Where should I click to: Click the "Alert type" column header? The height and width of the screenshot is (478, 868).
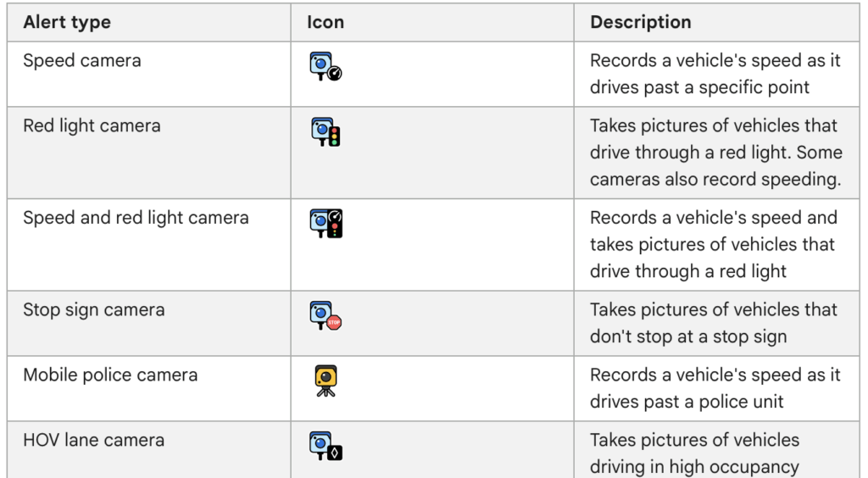67,22
